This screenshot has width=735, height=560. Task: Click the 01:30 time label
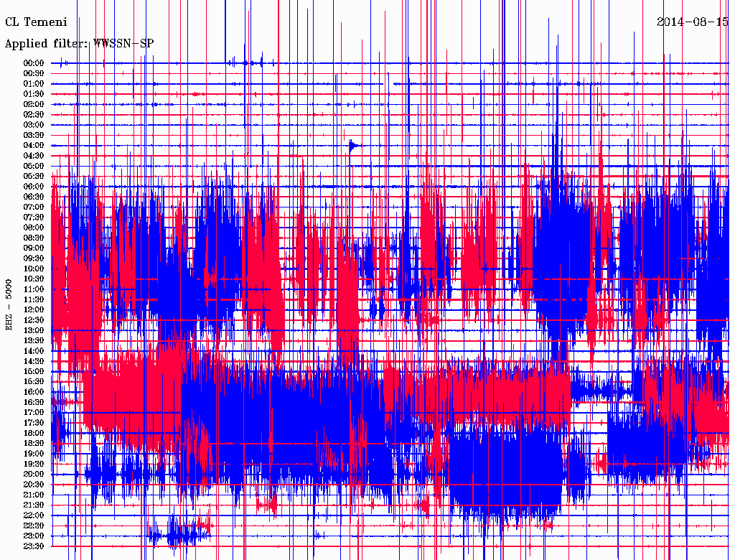34,94
